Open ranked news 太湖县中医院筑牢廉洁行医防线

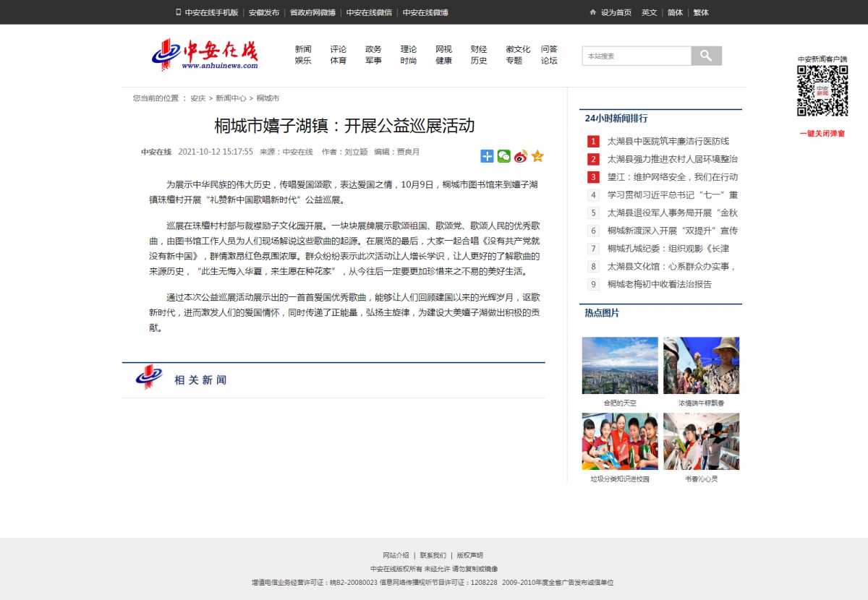pyautogui.click(x=668, y=141)
